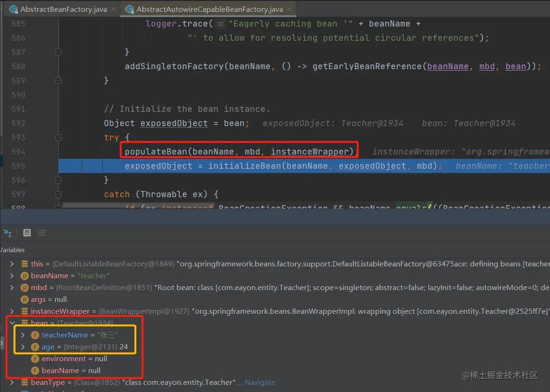Expand the age field node
The width and height of the screenshot is (550, 392).
pos(23,347)
